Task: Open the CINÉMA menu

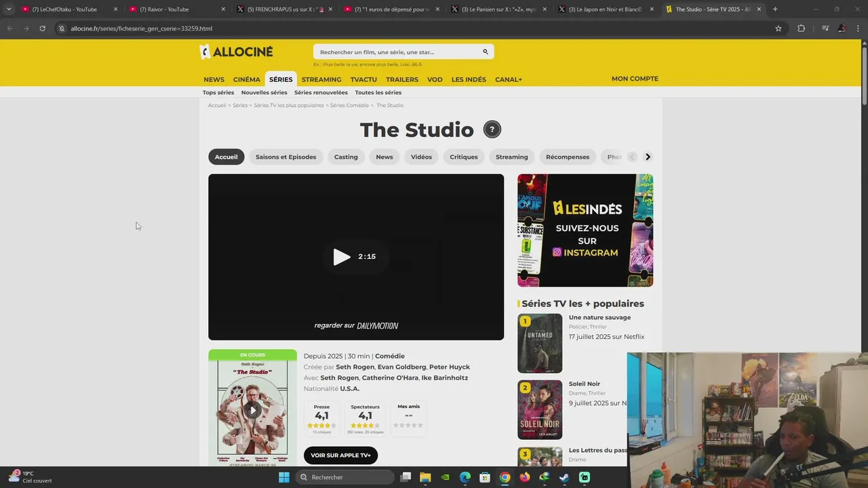Action: (247, 79)
